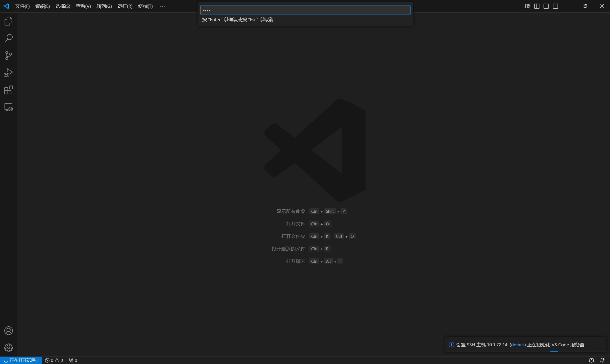The width and height of the screenshot is (610, 364).
Task: Open the Search view icon
Action: (x=9, y=38)
